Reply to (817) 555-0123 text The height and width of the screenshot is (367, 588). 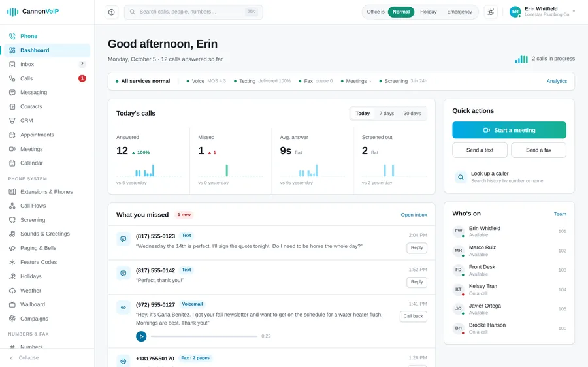tap(417, 247)
